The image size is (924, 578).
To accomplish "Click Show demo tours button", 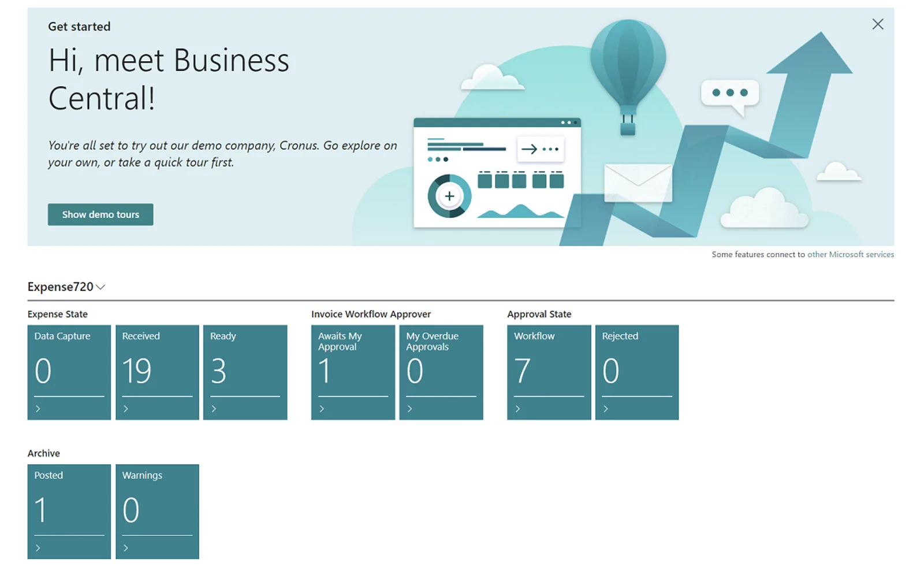I will click(x=100, y=214).
